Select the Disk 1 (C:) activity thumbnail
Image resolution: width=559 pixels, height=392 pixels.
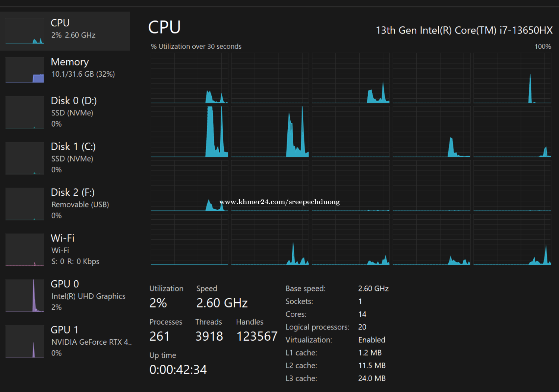tap(25, 158)
